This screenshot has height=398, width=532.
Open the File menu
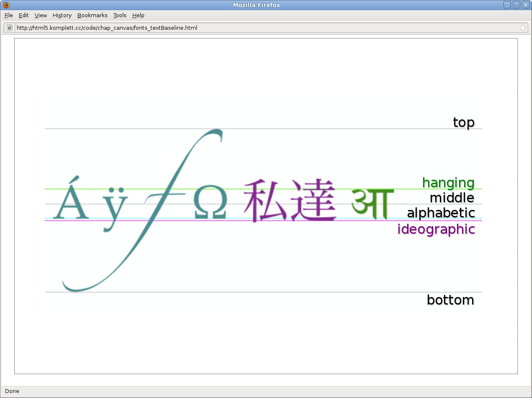point(9,16)
